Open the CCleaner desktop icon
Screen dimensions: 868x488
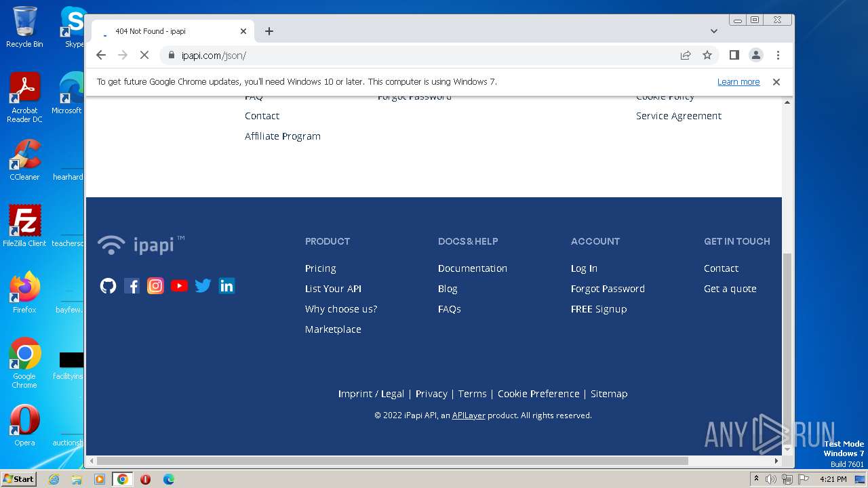click(x=24, y=160)
